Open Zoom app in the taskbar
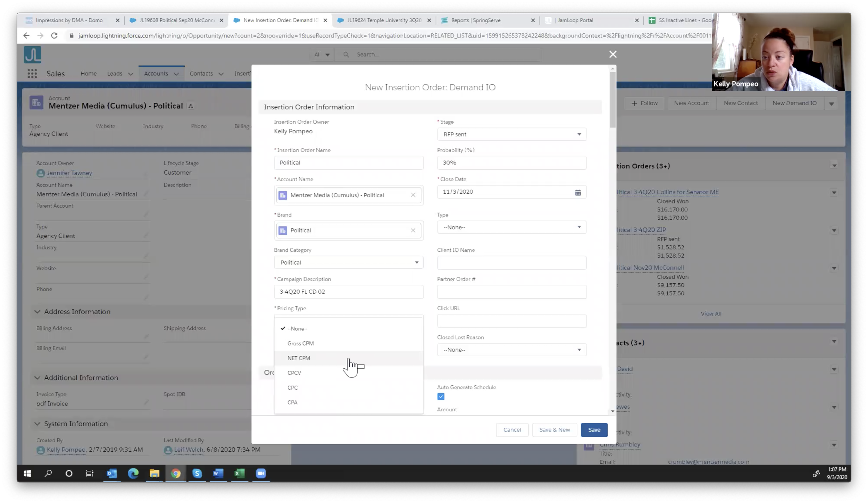 [x=261, y=473]
